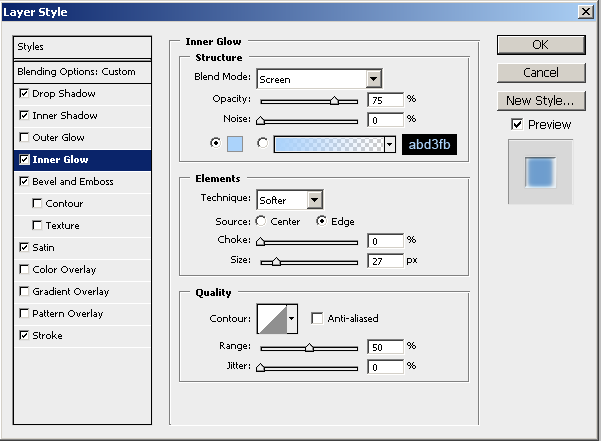601x441 pixels.
Task: Click the OK button
Action: tap(540, 45)
